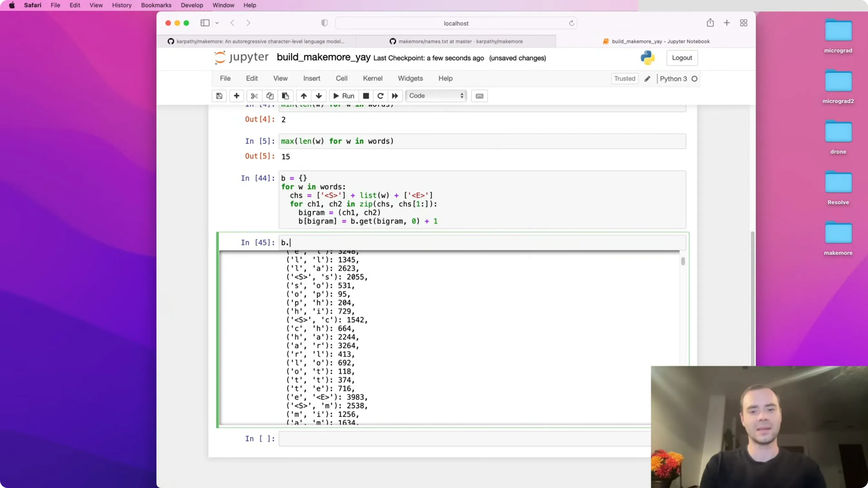Restart and run all with fast-forward icon

[x=395, y=96]
